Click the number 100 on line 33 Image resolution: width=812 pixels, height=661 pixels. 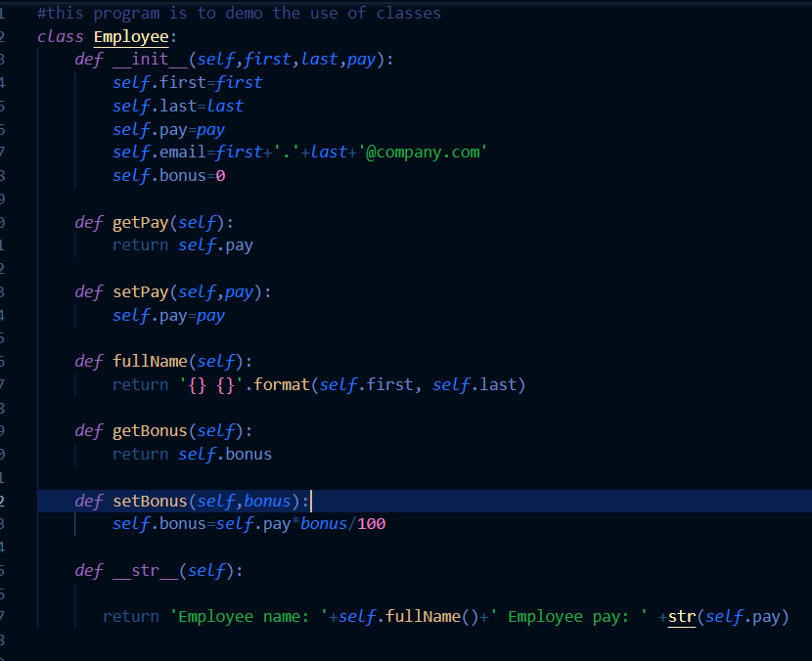372,523
